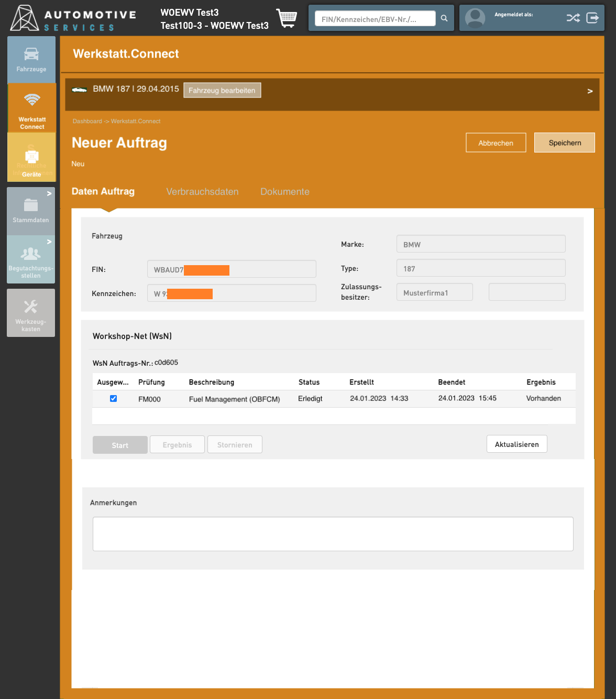The height and width of the screenshot is (699, 616).
Task: Click the Aktualisieren button
Action: coord(516,444)
